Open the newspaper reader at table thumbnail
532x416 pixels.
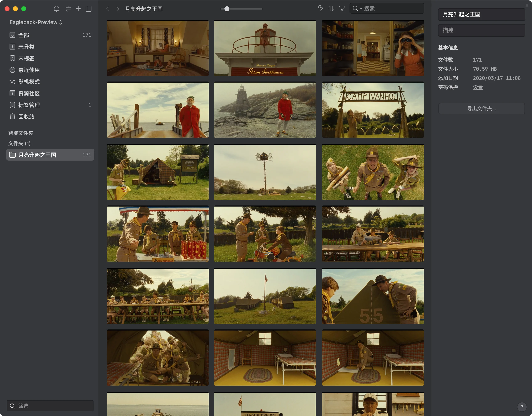[x=373, y=234]
